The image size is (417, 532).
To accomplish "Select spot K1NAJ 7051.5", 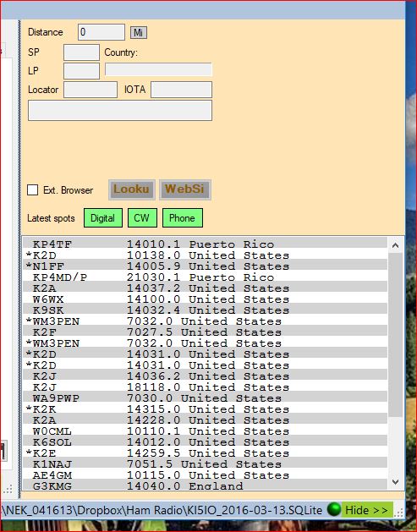I will (x=205, y=464).
